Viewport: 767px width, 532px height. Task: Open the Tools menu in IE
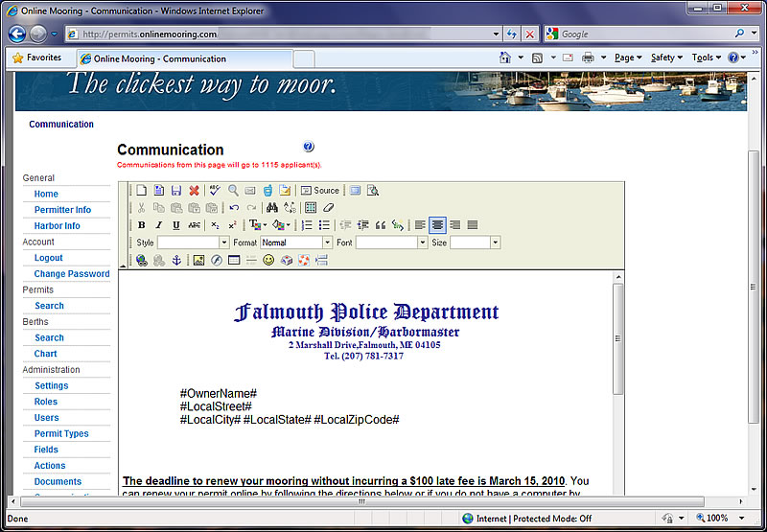click(706, 58)
